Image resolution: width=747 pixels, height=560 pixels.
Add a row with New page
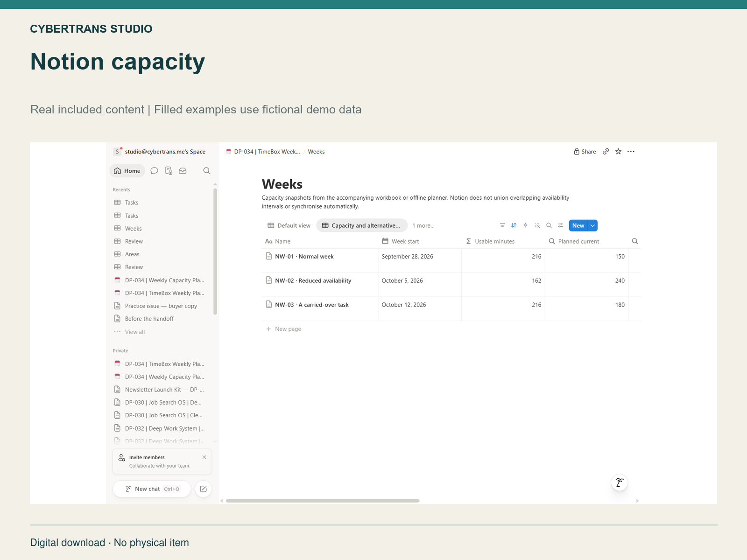pos(283,329)
